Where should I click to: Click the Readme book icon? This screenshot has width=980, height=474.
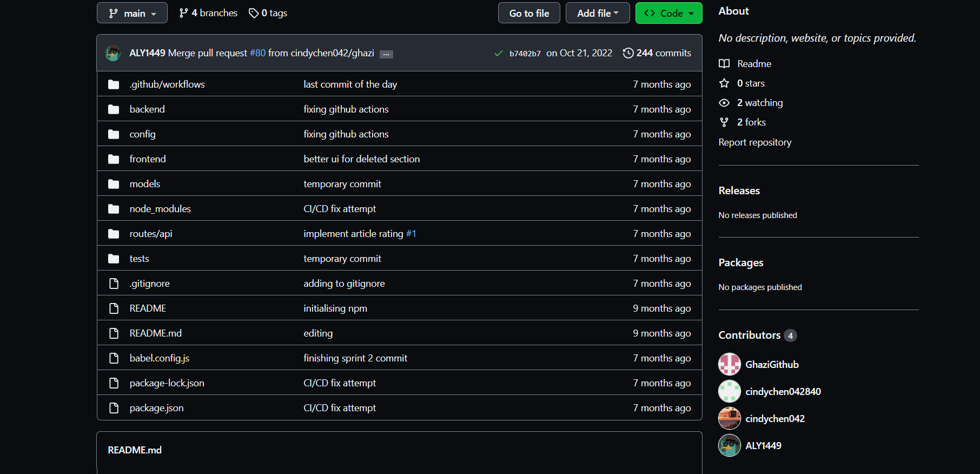(x=724, y=64)
